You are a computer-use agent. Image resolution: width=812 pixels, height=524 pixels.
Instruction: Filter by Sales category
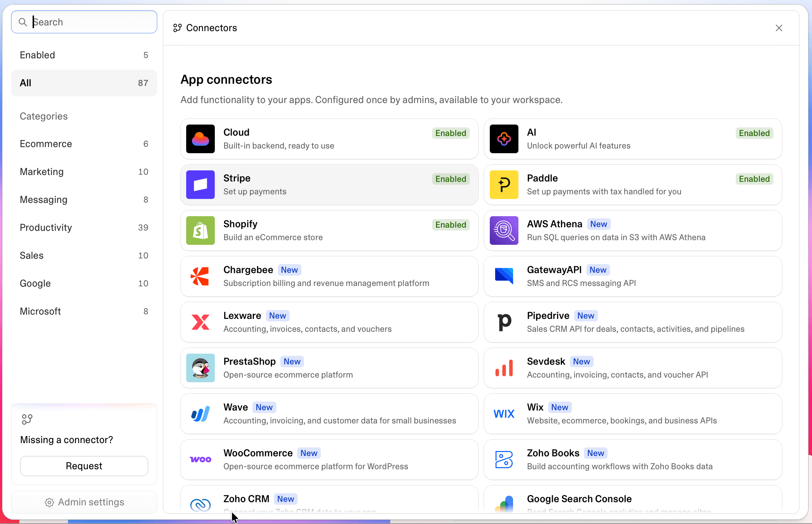(x=84, y=256)
